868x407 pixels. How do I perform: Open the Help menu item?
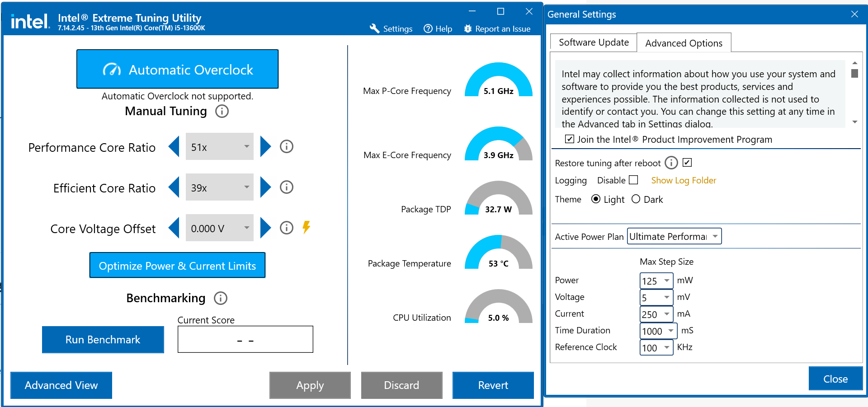438,28
